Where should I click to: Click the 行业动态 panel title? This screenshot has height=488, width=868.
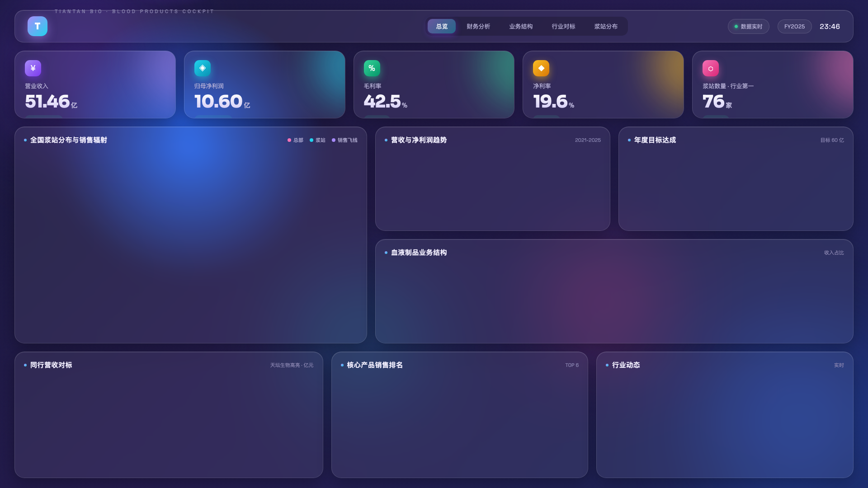click(x=626, y=365)
